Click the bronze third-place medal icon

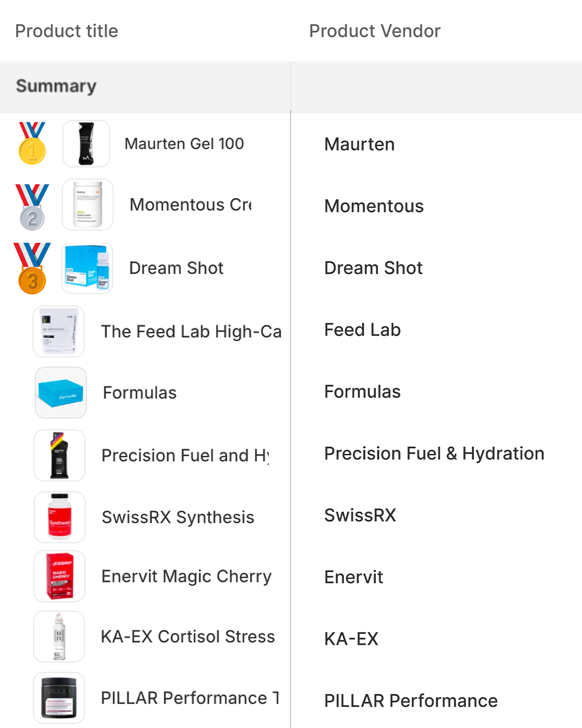tap(32, 268)
